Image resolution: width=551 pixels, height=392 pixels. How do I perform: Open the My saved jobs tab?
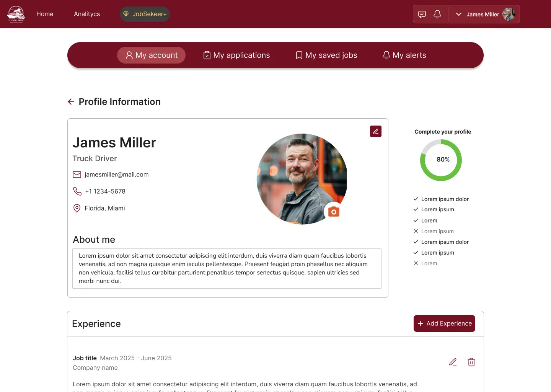point(326,55)
